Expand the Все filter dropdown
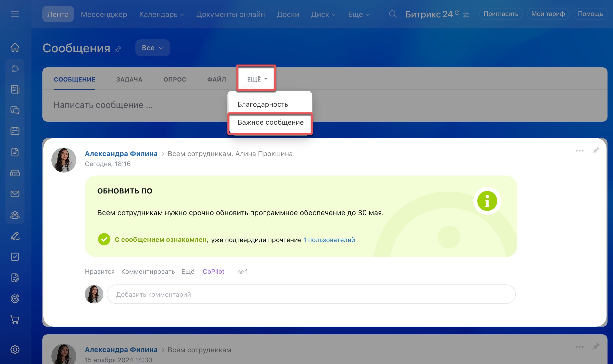Viewport: 613px width, 364px height. [x=153, y=48]
